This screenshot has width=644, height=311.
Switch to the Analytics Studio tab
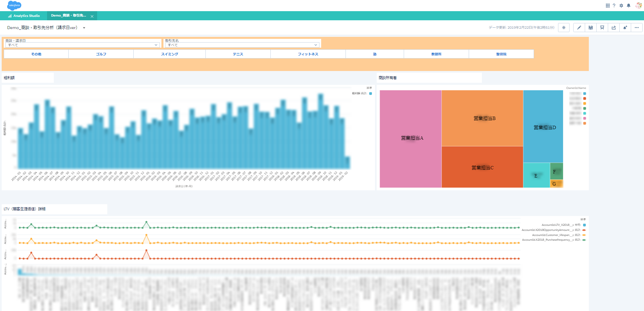pyautogui.click(x=24, y=16)
